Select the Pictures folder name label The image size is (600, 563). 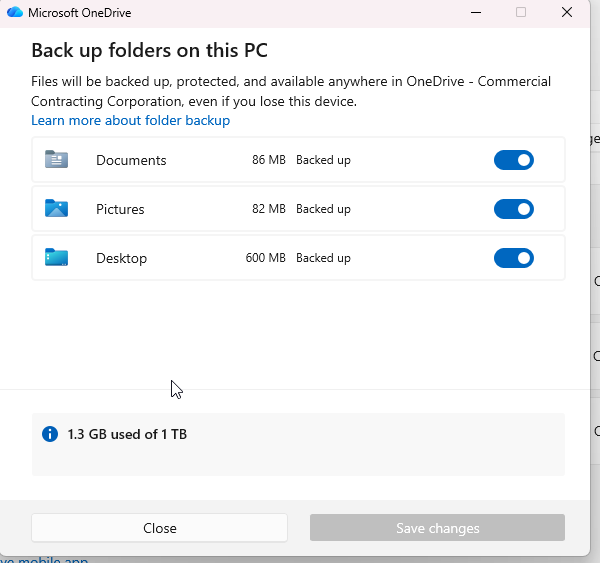(x=120, y=209)
